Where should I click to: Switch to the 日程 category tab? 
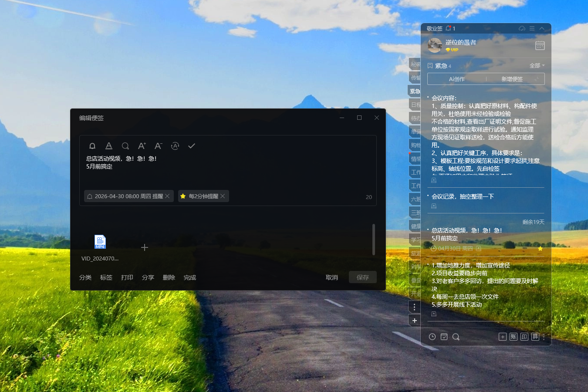point(414,104)
